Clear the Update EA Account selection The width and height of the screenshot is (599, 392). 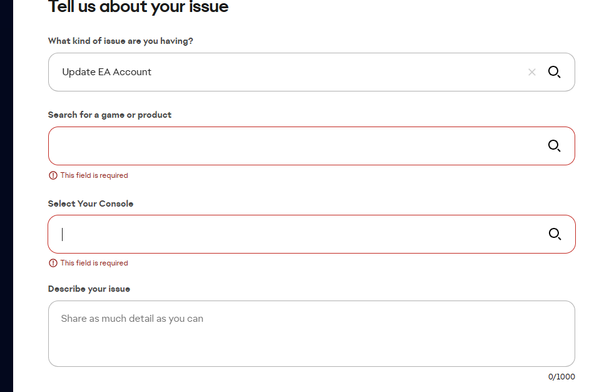click(x=532, y=72)
